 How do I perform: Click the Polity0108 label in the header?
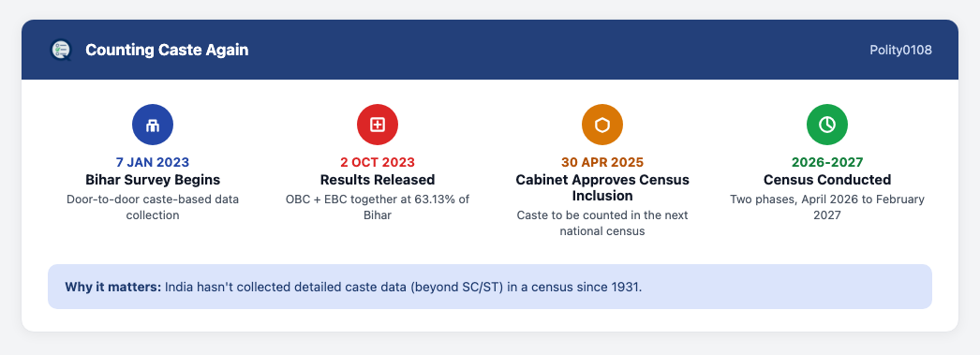pos(900,50)
